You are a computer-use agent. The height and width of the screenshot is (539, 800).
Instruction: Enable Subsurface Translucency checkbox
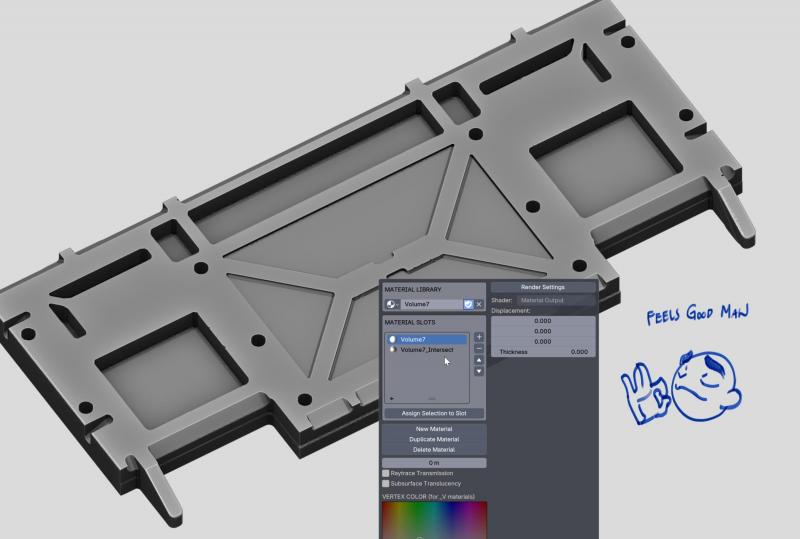coord(386,483)
